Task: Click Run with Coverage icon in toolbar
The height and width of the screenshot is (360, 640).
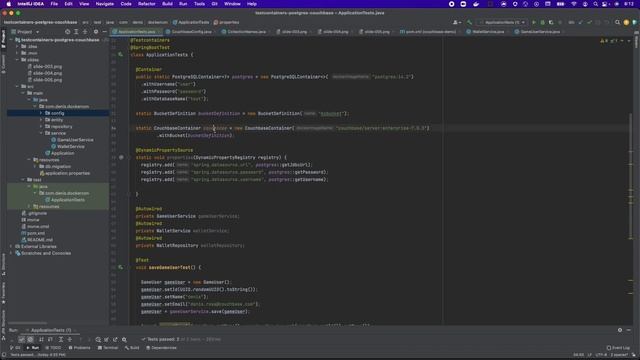Action: (x=551, y=22)
